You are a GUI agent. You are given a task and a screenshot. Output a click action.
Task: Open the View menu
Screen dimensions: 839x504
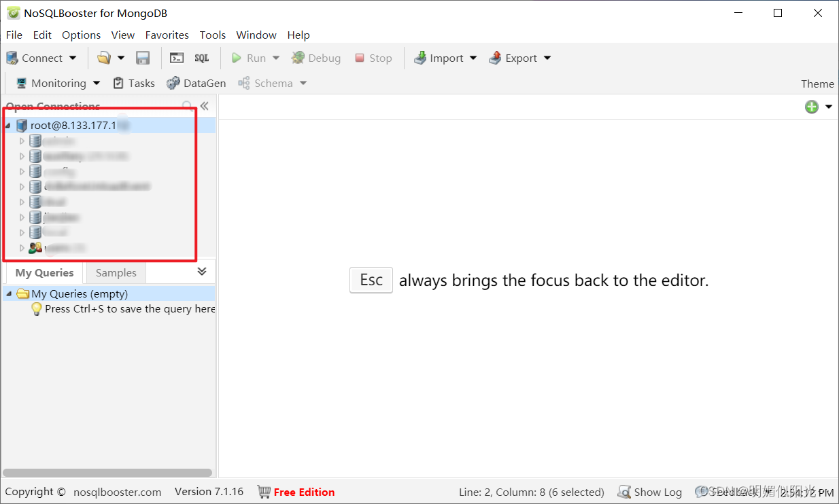point(123,35)
